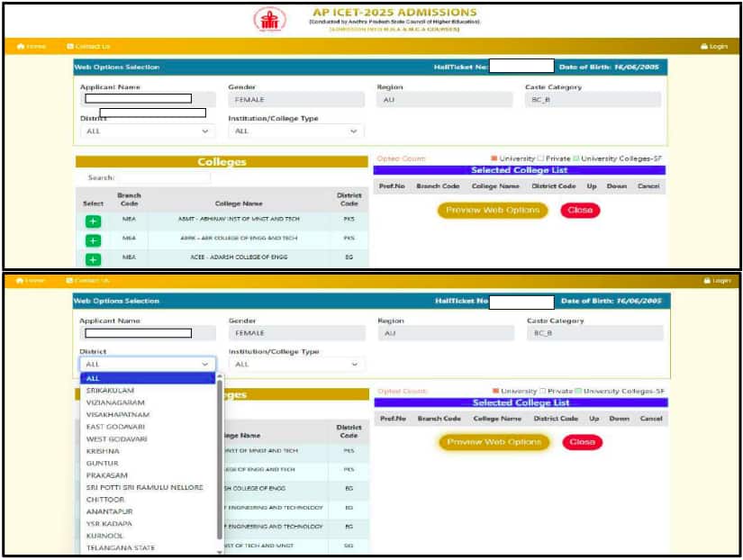Click Preview Web Options in the lower screenshot
The image size is (743, 560).
494,442
